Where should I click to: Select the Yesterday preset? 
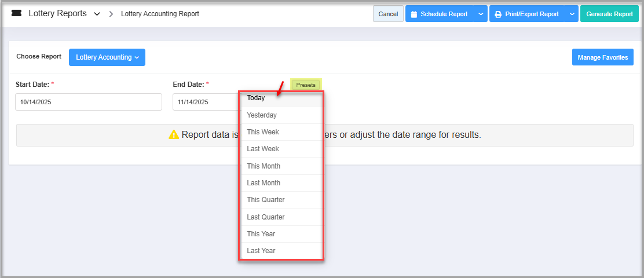[x=281, y=115]
